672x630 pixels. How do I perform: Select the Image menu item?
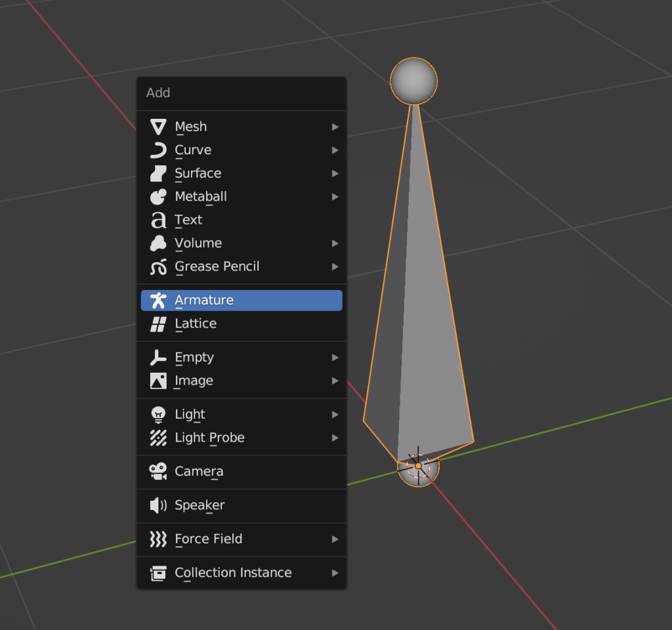tap(194, 381)
